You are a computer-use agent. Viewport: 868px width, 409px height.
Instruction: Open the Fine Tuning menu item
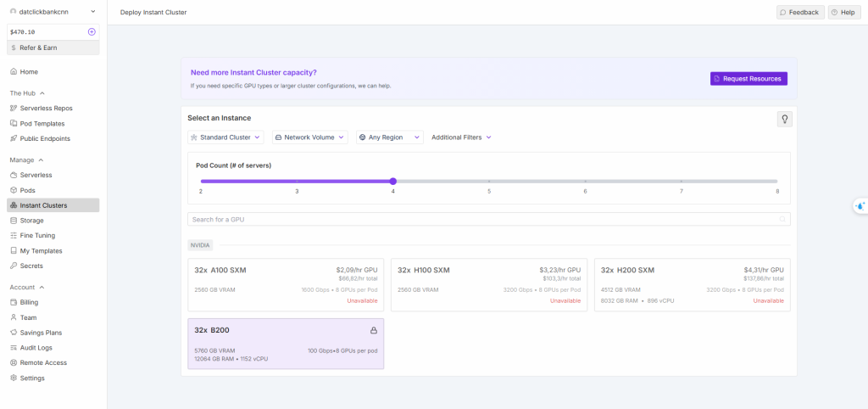pyautogui.click(x=37, y=235)
